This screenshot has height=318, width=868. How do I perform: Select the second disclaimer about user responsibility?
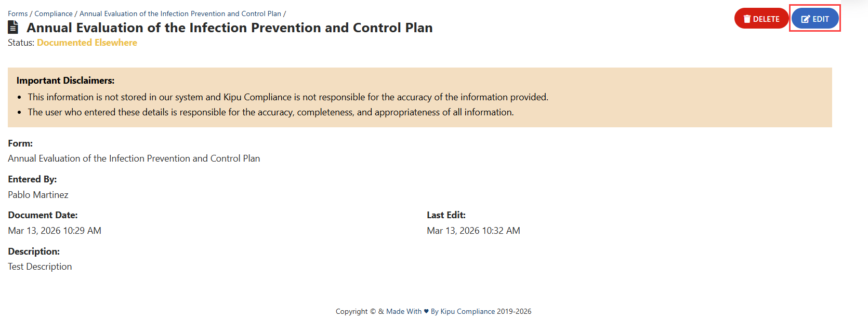[271, 112]
